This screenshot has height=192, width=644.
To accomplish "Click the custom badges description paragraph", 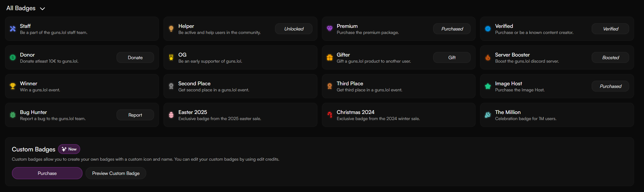I will click(x=146, y=159).
